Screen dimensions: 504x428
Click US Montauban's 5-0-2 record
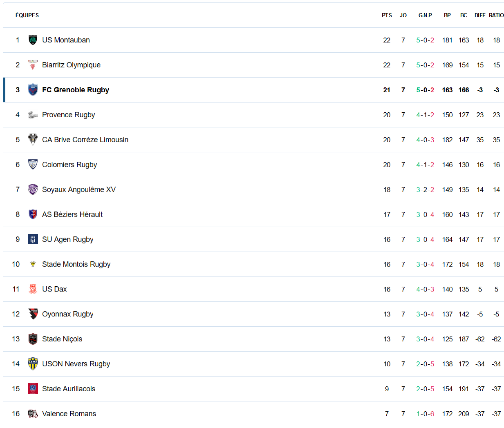[425, 40]
